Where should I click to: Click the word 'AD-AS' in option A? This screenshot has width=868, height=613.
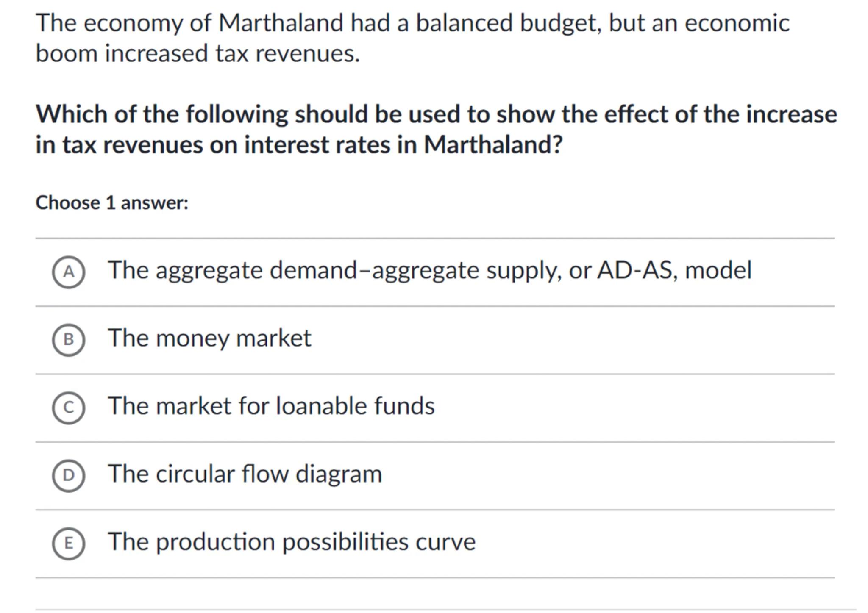click(634, 270)
